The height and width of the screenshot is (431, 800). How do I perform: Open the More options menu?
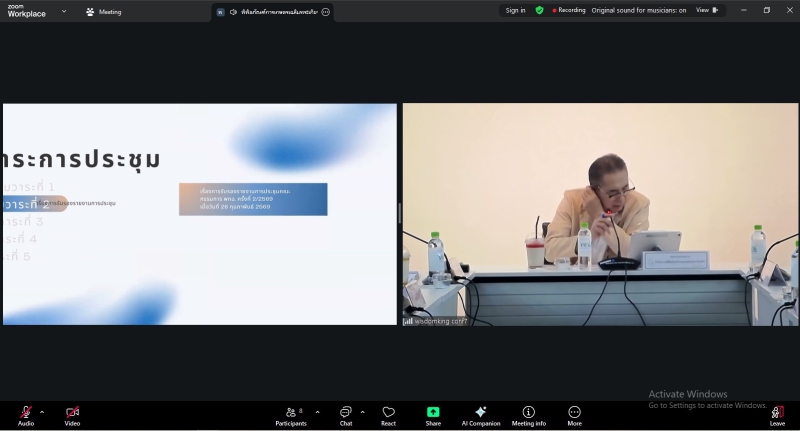574,413
